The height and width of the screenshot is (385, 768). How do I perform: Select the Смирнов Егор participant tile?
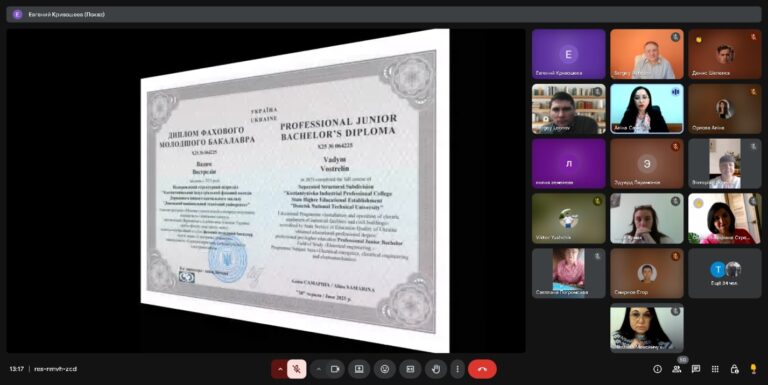647,273
